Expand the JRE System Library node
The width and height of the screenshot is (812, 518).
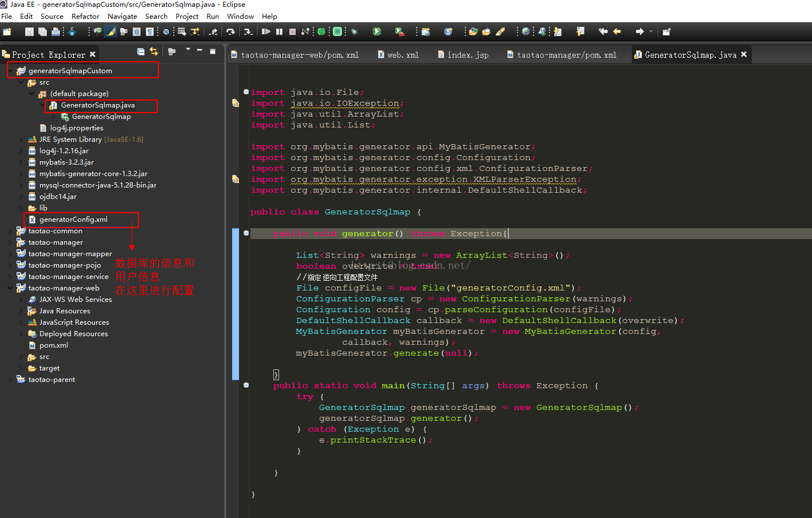(22, 140)
